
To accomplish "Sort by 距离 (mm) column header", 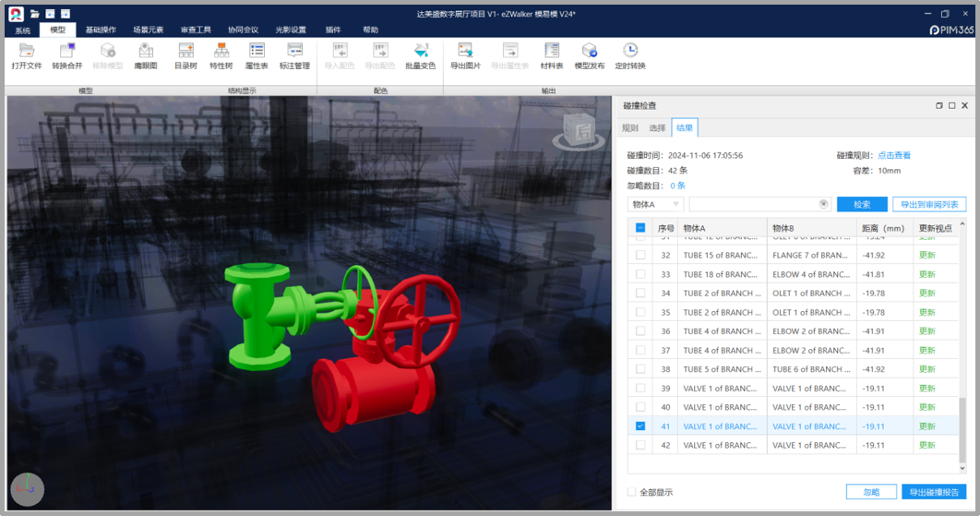I will coord(883,228).
